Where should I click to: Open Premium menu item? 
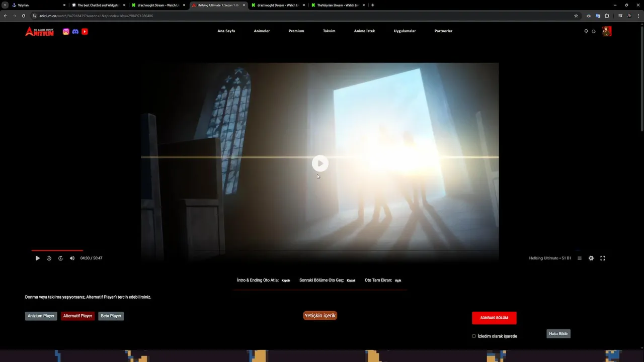[x=296, y=31]
